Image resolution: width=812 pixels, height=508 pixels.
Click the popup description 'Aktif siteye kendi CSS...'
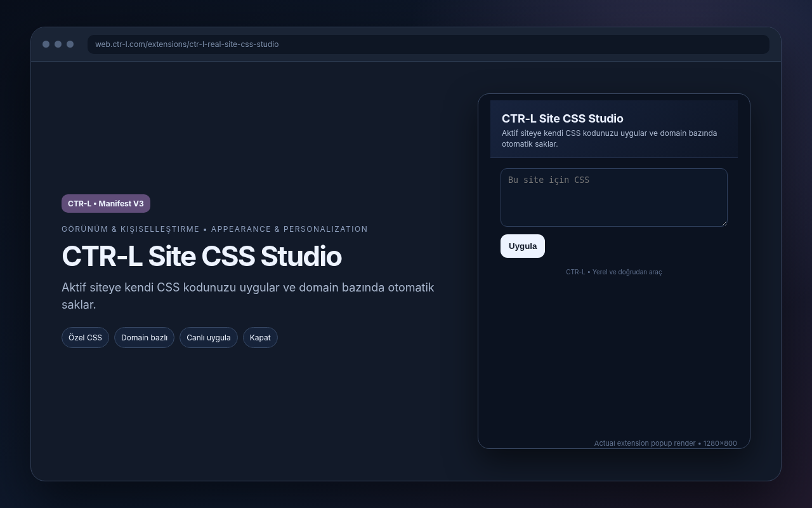tap(610, 138)
